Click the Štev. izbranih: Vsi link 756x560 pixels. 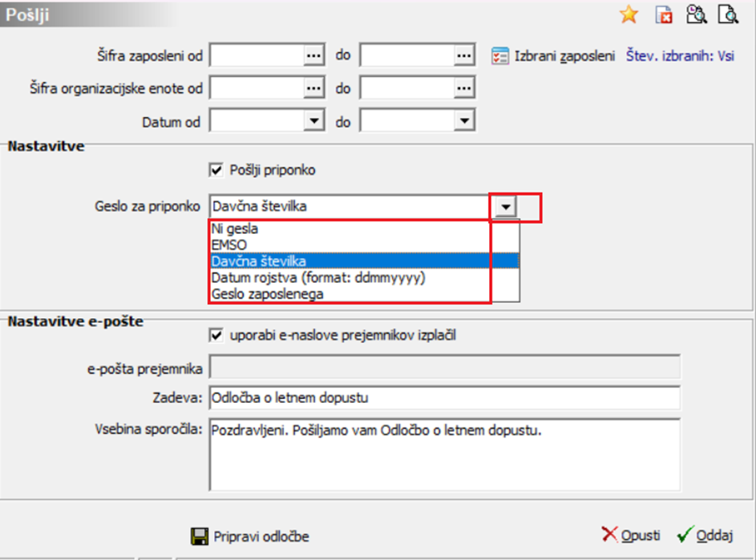tap(680, 56)
